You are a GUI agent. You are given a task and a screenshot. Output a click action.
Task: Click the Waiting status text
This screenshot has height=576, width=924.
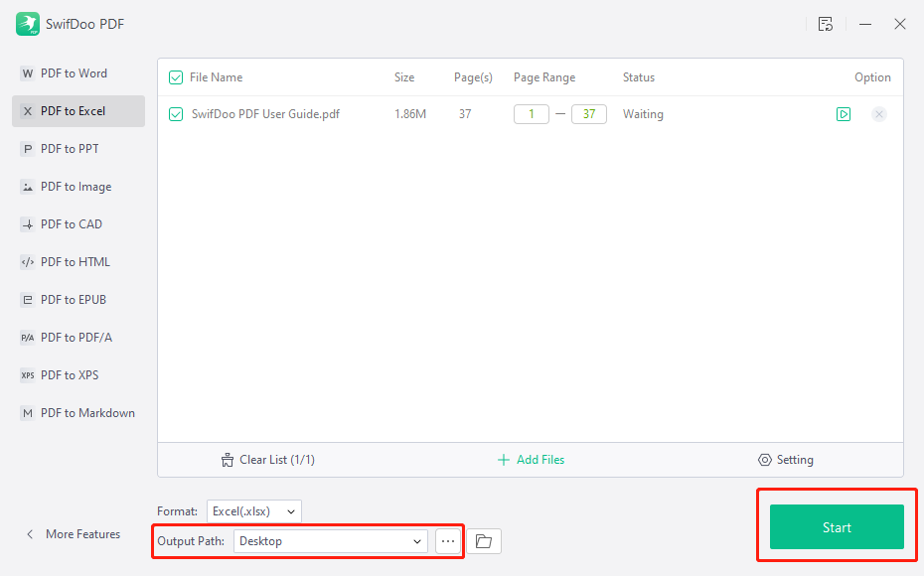[x=643, y=114]
